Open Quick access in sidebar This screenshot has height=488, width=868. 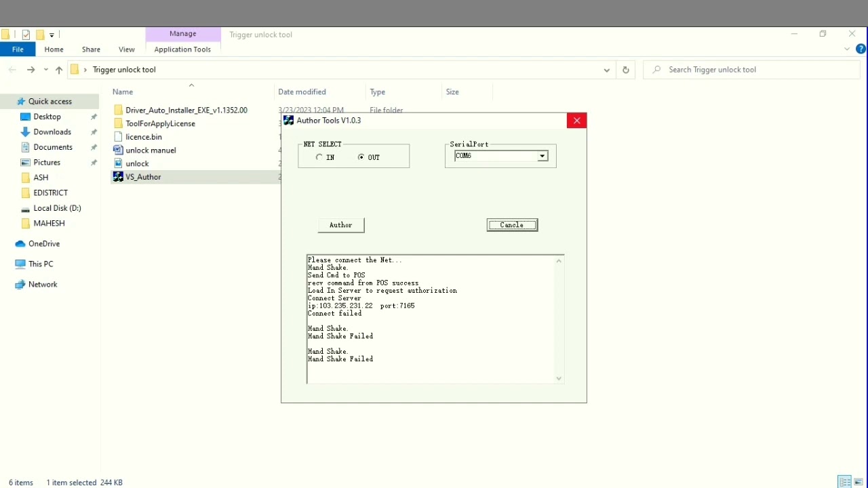click(50, 102)
